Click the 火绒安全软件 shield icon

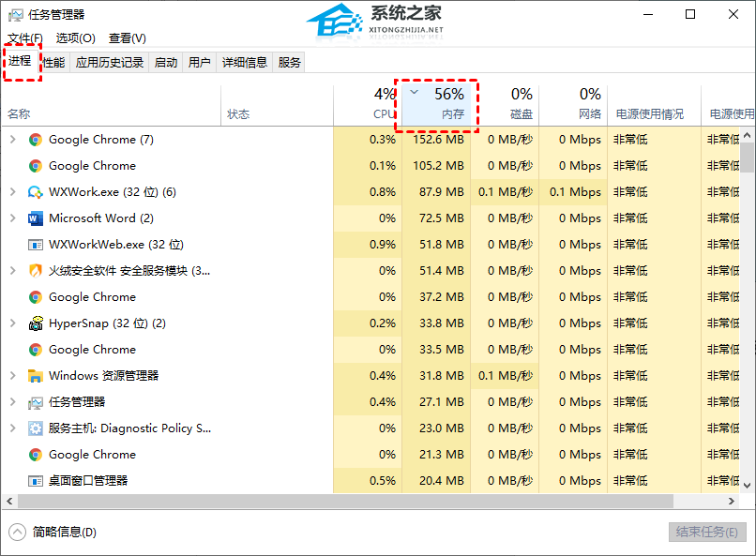36,271
